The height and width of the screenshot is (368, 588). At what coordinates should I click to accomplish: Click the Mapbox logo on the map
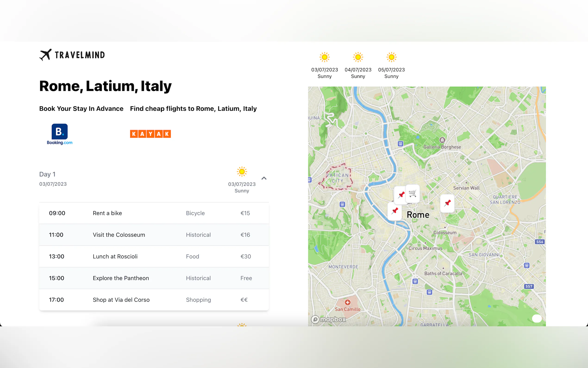(x=329, y=319)
